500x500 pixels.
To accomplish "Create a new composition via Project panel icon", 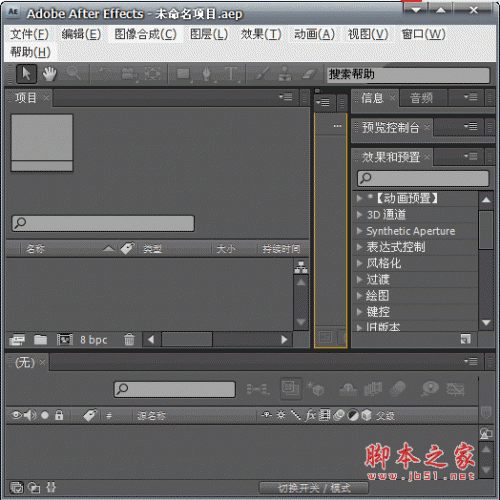I will [x=65, y=340].
